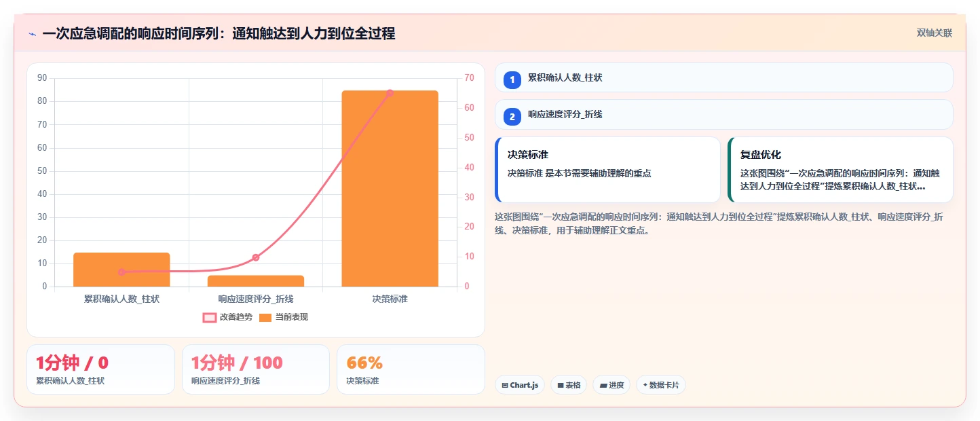Click the short 响应速度评分_折线 bar
980x421 pixels.
pyautogui.click(x=256, y=281)
